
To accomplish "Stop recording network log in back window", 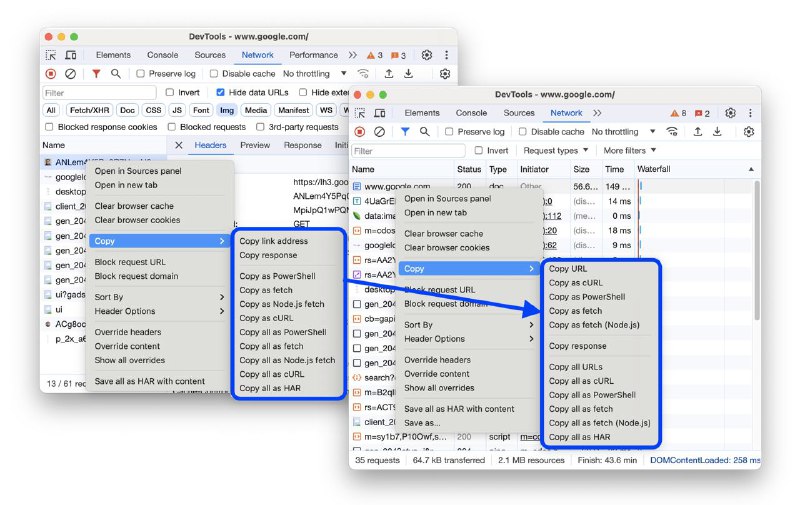I will (x=51, y=74).
